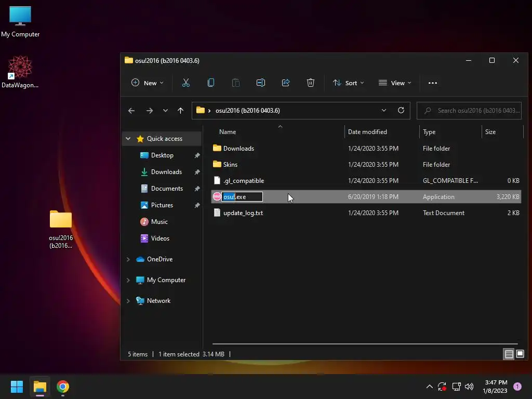532x399 pixels.
Task: Select Music in Quick access
Action: click(159, 222)
